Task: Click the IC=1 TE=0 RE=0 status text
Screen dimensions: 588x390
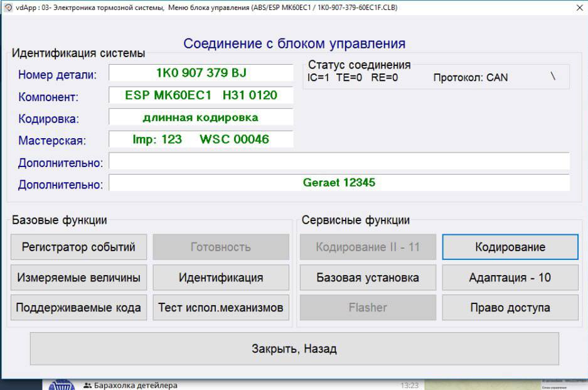Action: pyautogui.click(x=353, y=78)
